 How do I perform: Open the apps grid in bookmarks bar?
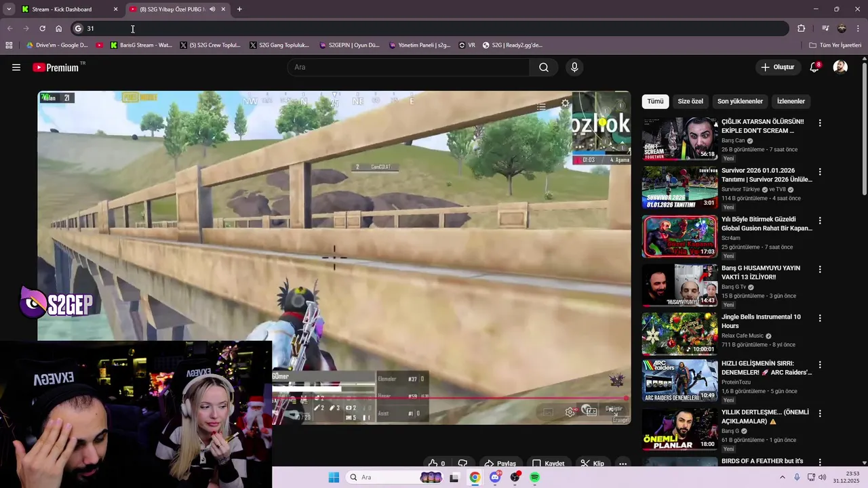pos(9,45)
